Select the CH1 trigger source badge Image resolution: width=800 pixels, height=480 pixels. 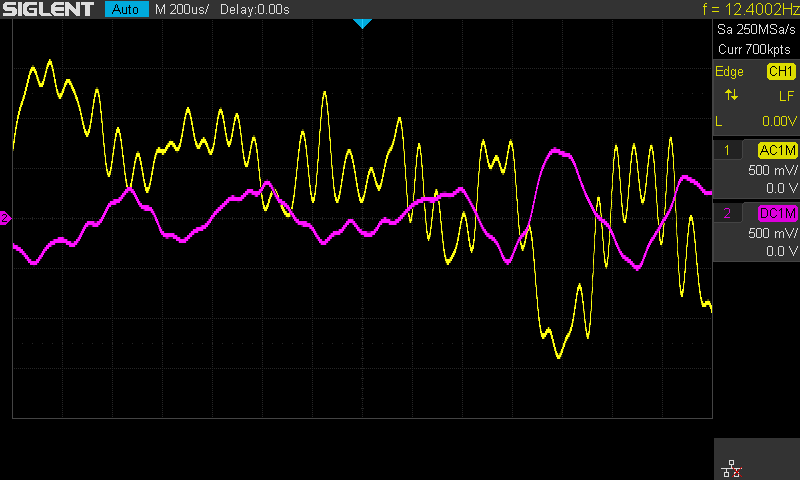781,71
